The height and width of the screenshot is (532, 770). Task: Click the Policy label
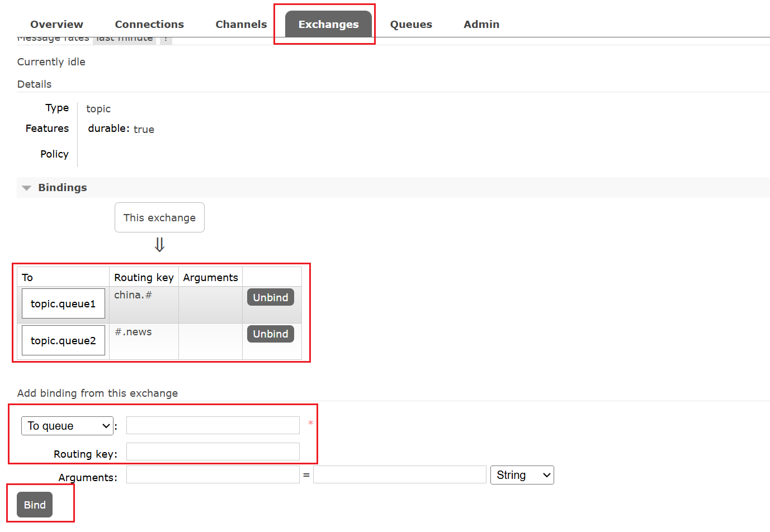point(54,154)
